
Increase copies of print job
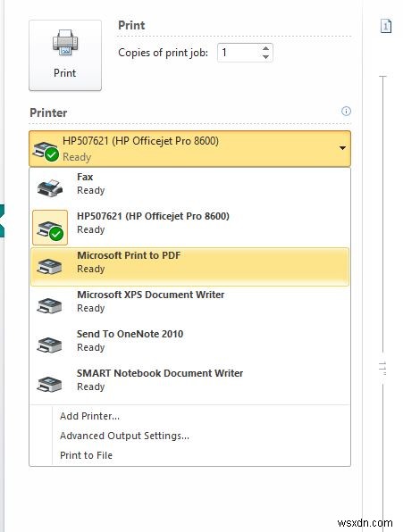(x=265, y=49)
